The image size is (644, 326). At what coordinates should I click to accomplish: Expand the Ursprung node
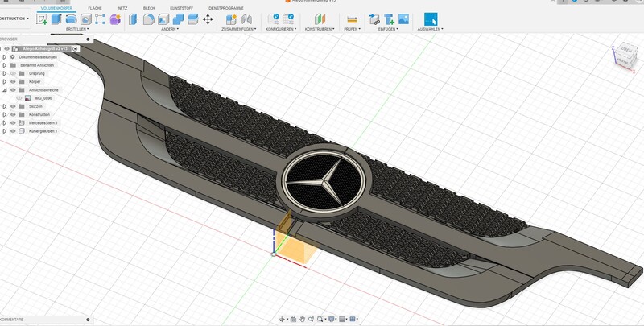(x=5, y=73)
